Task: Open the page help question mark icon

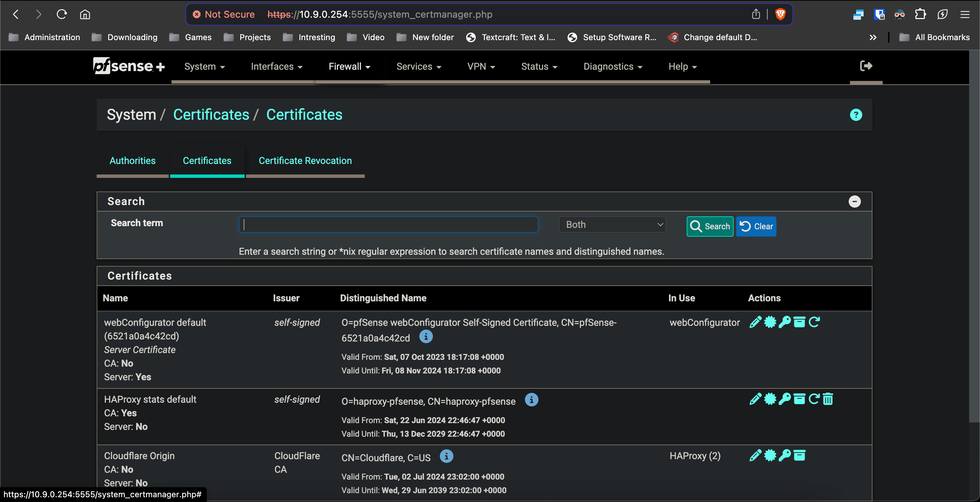Action: pyautogui.click(x=856, y=115)
